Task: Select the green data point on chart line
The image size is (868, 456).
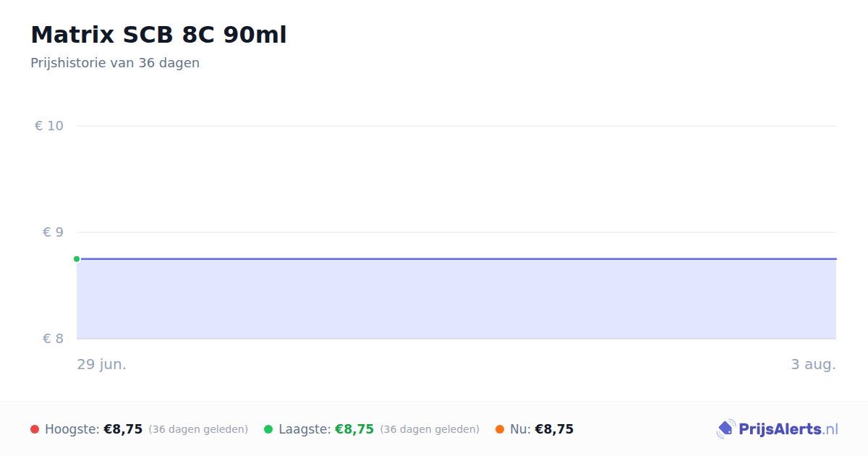Action: coord(77,259)
